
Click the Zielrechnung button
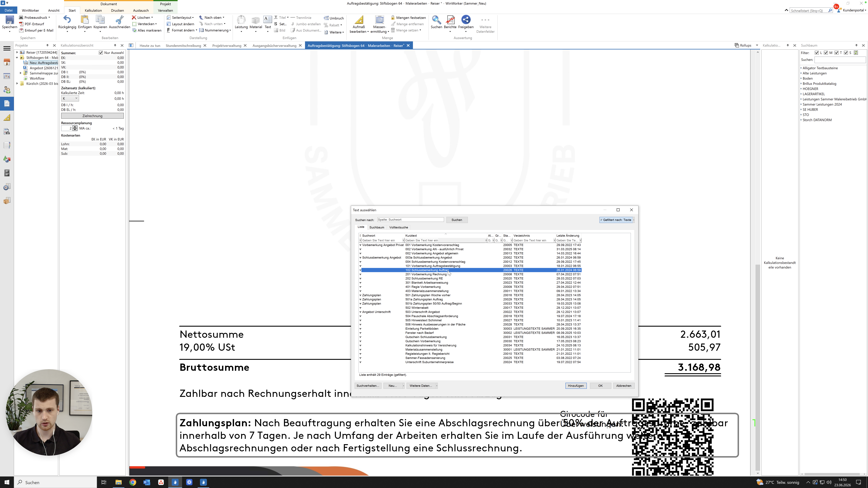(x=92, y=116)
